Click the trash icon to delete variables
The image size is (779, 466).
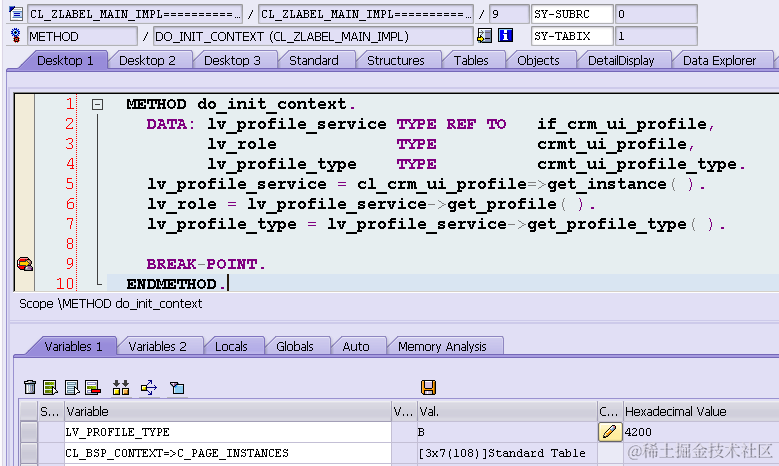click(x=30, y=387)
